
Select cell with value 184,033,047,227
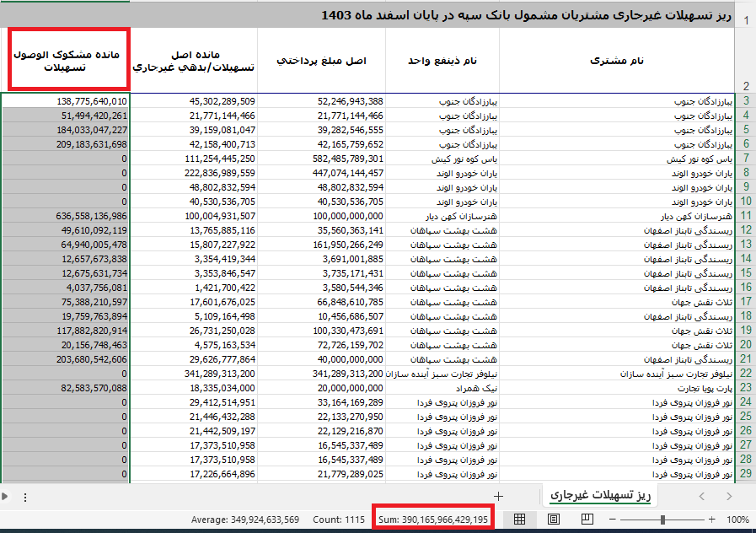[x=66, y=130]
